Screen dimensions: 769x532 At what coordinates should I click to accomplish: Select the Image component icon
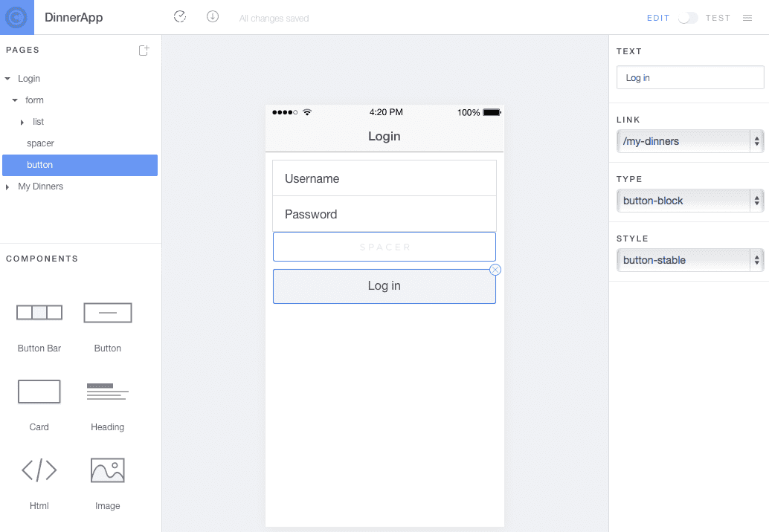[107, 470]
